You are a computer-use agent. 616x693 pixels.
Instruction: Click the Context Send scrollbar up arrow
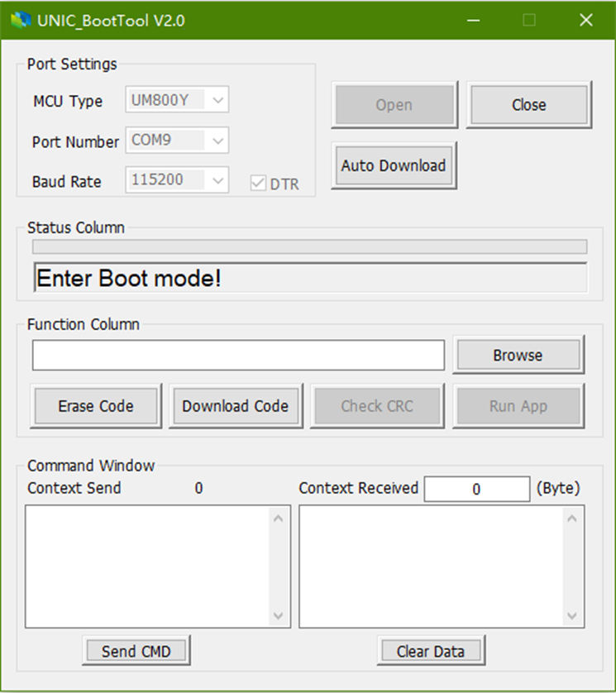[x=278, y=519]
